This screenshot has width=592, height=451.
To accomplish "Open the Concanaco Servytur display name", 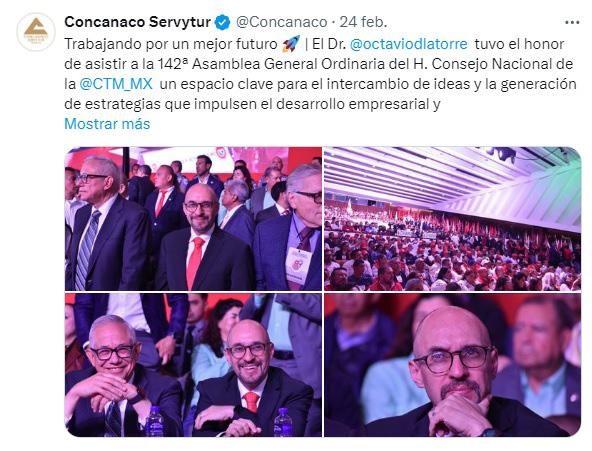I will (x=137, y=22).
